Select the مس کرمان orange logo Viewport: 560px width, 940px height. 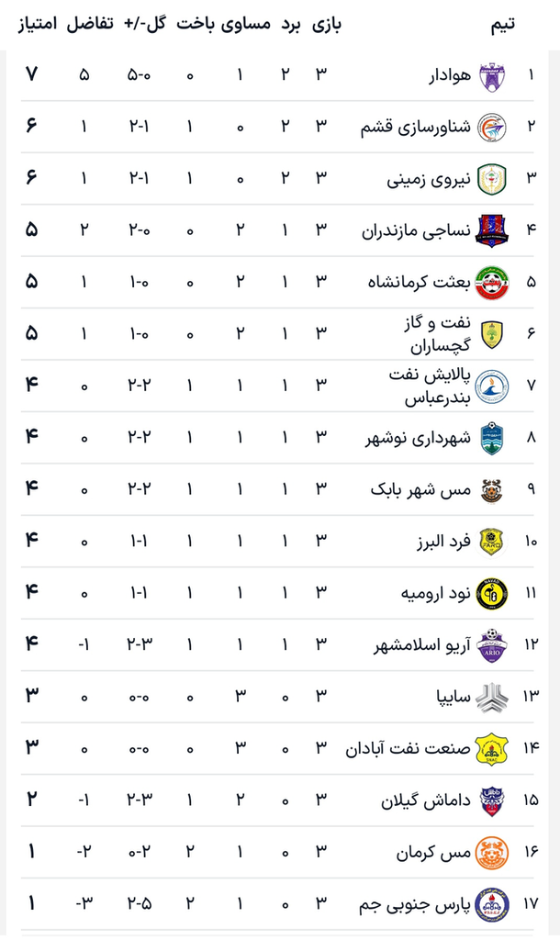tap(492, 853)
